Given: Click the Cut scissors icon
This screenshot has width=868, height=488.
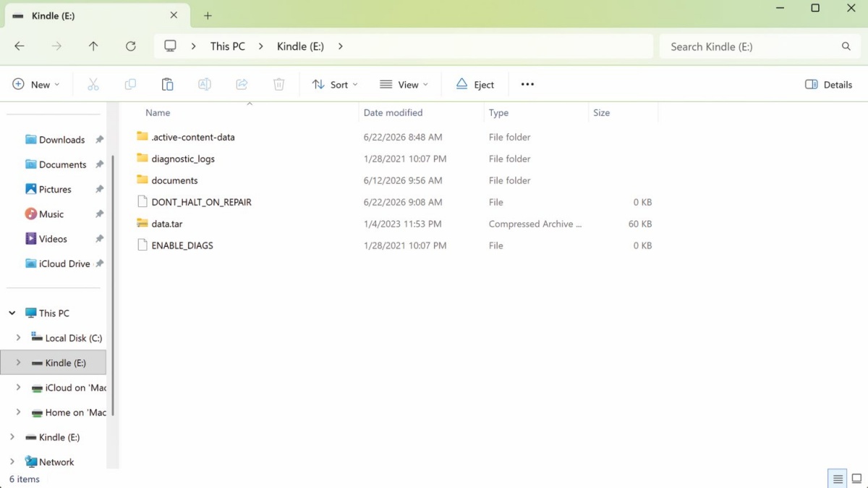Looking at the screenshot, I should [x=93, y=85].
